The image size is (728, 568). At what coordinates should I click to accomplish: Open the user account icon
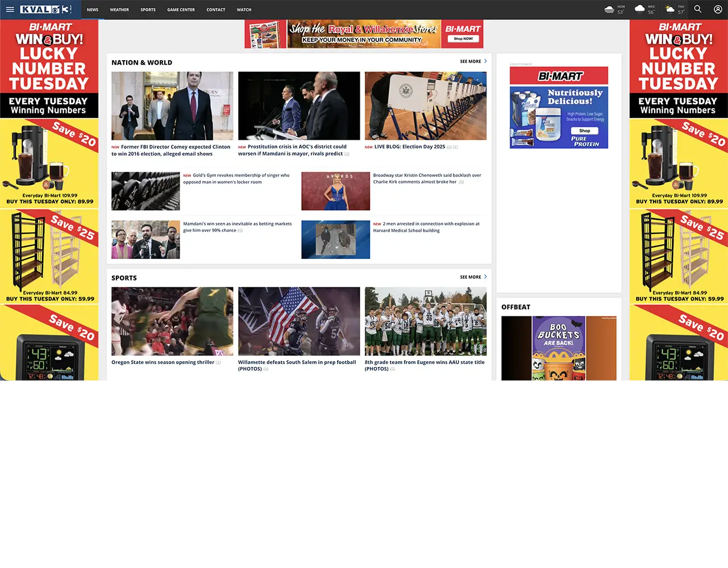[718, 9]
